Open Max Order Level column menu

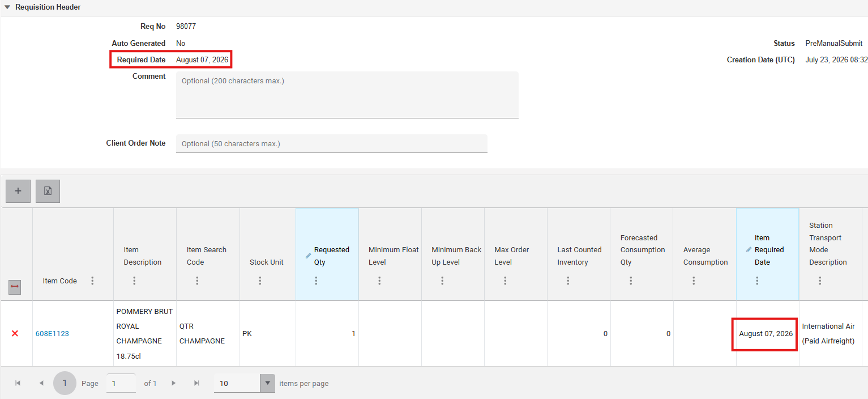pos(505,281)
